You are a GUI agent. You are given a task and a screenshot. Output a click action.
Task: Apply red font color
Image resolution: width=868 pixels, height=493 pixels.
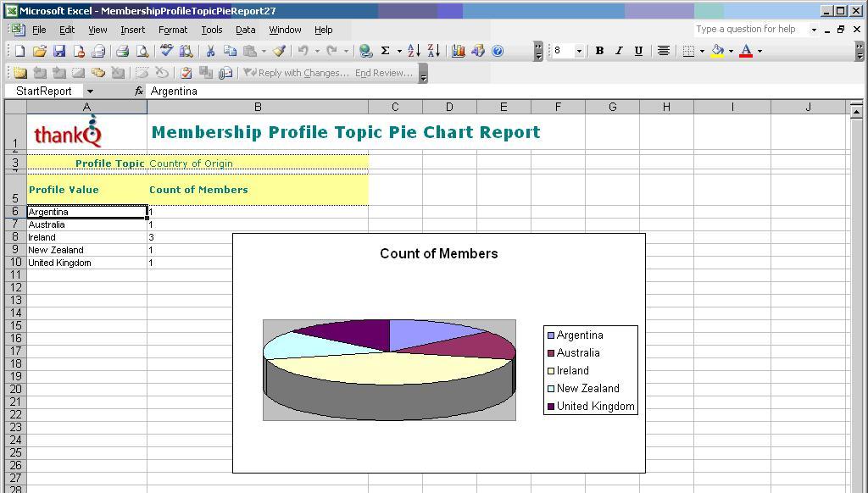coord(746,51)
